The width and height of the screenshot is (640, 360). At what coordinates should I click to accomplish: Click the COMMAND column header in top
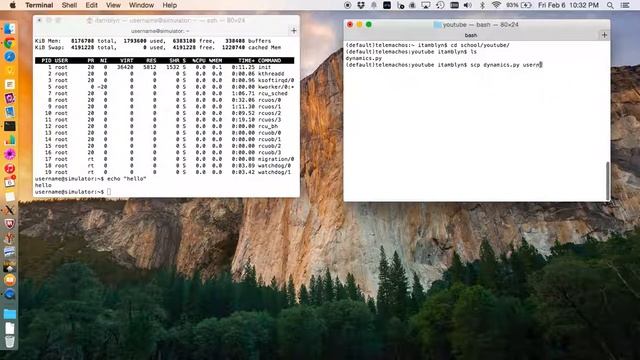269,60
